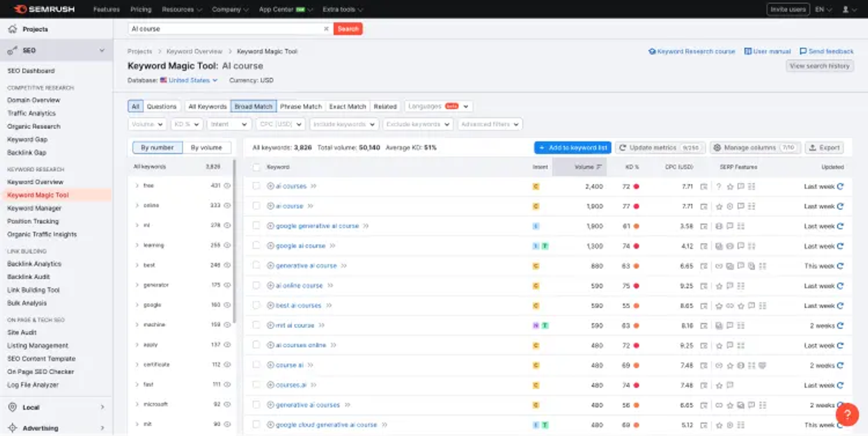
Task: Expand the 'learning' keyword group
Action: tap(137, 245)
